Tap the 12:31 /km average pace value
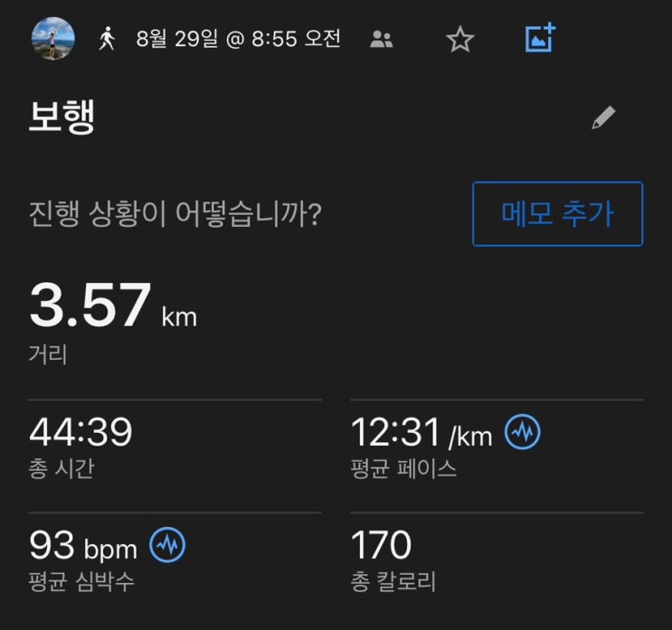672x630 pixels. click(421, 433)
